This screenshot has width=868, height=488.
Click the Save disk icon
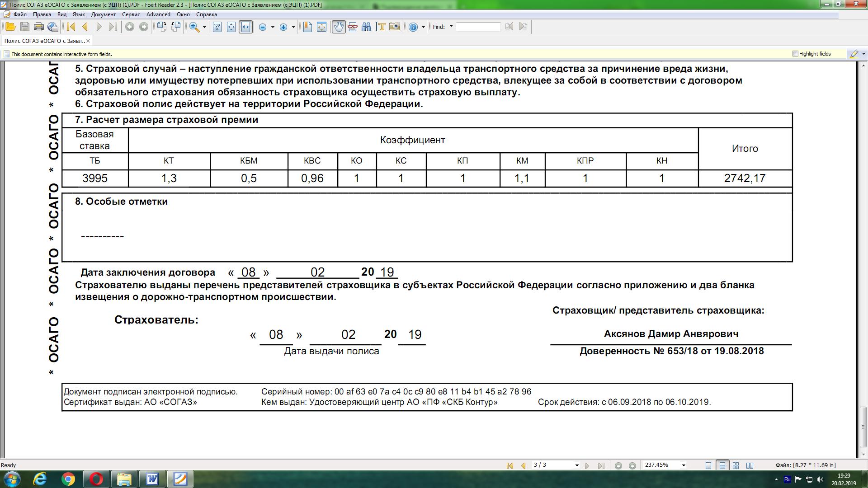[25, 27]
